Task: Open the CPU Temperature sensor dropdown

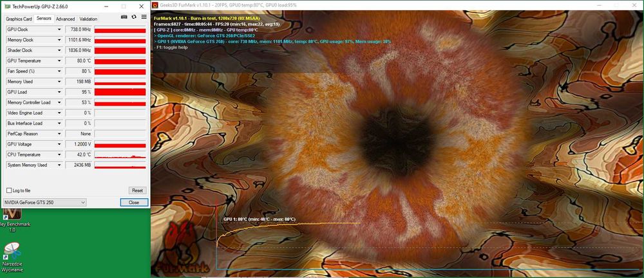Action: pyautogui.click(x=59, y=155)
